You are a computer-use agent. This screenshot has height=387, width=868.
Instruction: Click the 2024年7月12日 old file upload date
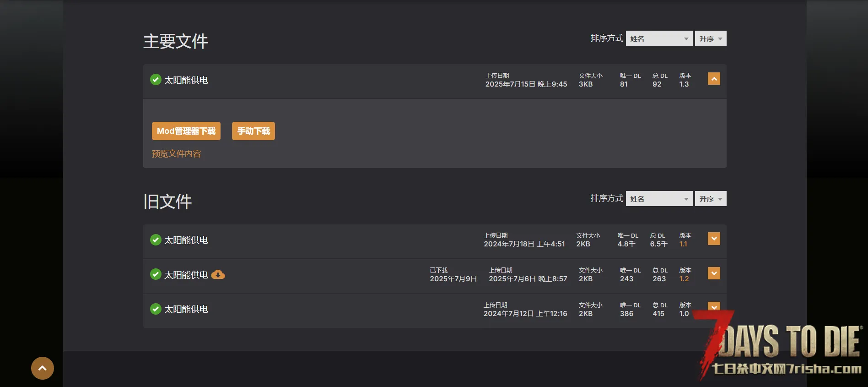(525, 314)
